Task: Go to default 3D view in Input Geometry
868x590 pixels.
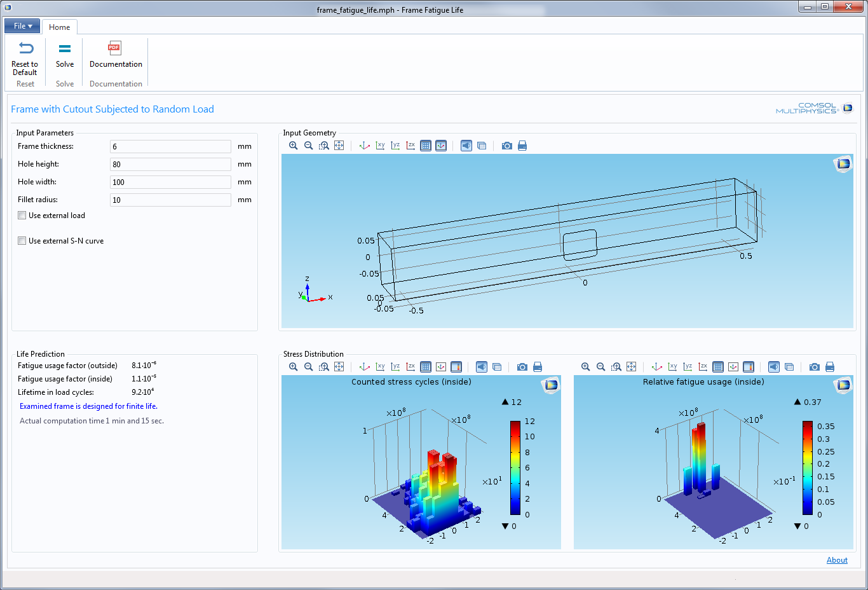Action: click(365, 146)
